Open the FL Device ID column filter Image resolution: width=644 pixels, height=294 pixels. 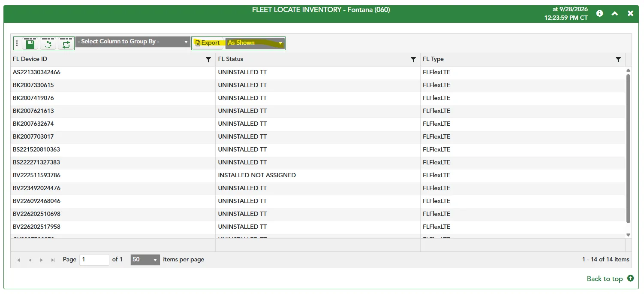coord(208,60)
